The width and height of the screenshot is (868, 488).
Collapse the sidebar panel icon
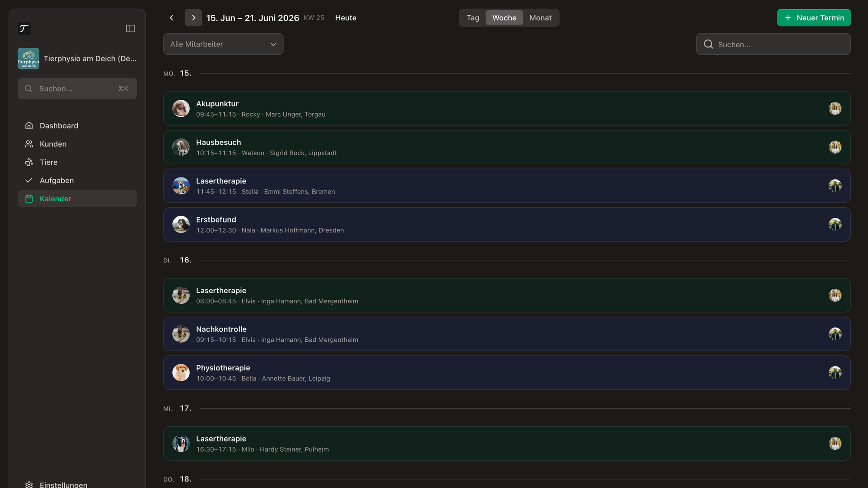[x=130, y=29]
